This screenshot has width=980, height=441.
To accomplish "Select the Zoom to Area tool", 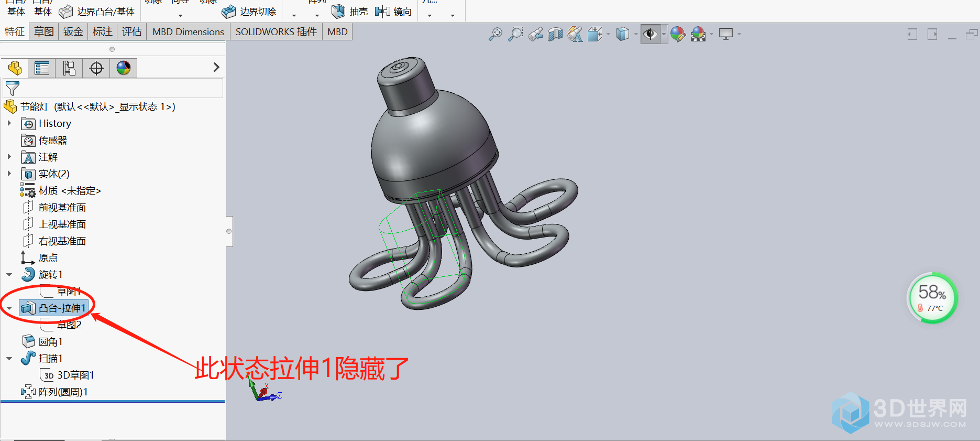I will [x=515, y=35].
